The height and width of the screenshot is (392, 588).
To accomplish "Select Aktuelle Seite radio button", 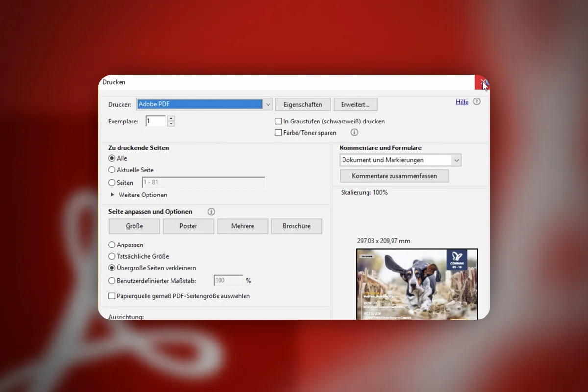I will pyautogui.click(x=112, y=170).
